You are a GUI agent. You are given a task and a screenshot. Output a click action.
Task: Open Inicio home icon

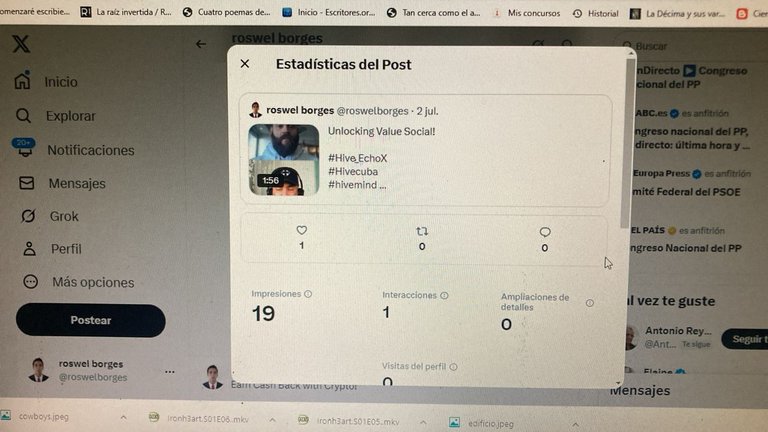(23, 80)
